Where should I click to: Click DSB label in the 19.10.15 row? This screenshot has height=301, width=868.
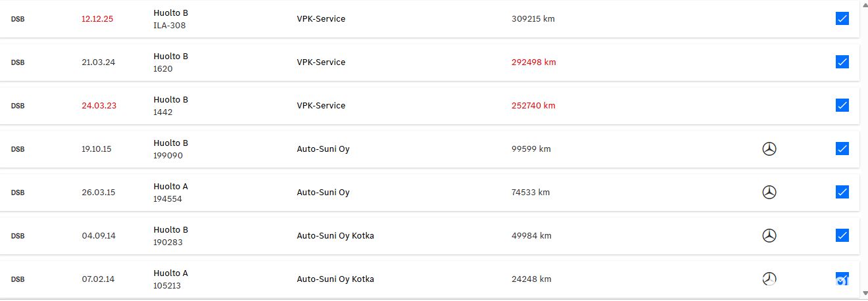click(x=18, y=149)
